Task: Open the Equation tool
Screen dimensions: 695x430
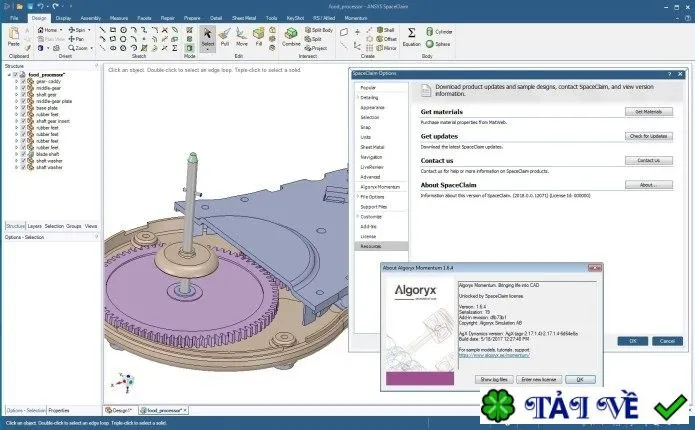Action: click(x=411, y=37)
